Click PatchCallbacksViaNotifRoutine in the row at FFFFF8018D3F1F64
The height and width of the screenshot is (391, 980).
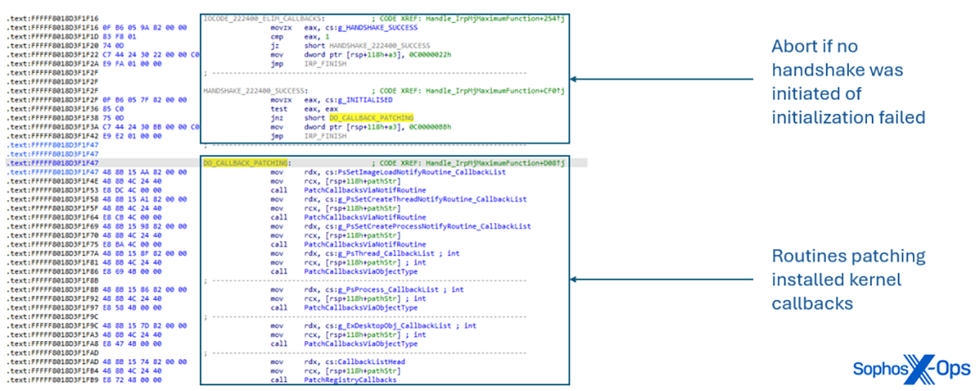(365, 217)
